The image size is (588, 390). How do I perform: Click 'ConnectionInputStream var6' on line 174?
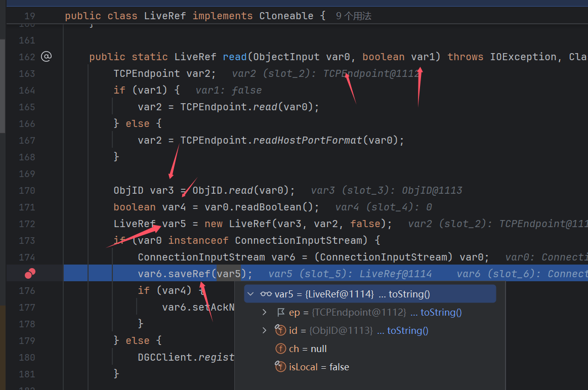(x=217, y=257)
